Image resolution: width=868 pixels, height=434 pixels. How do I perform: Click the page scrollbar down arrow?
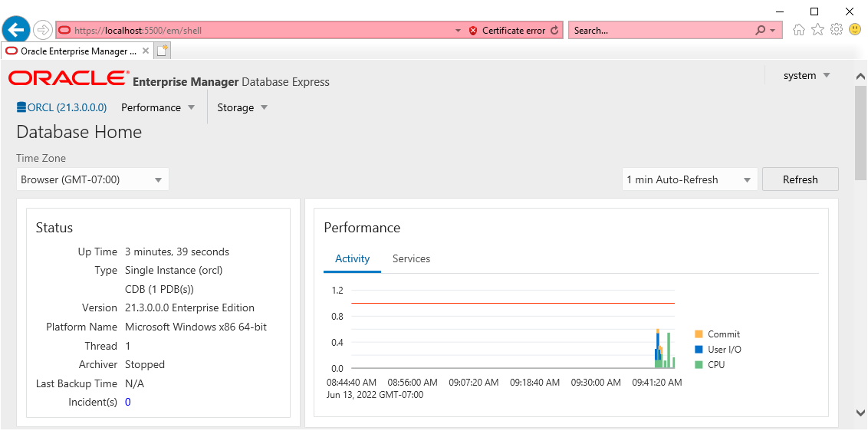860,412
